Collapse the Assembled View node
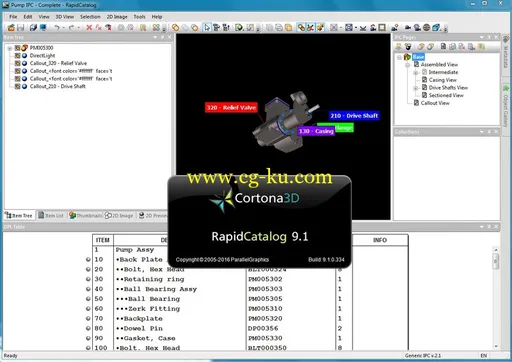 tap(408, 65)
